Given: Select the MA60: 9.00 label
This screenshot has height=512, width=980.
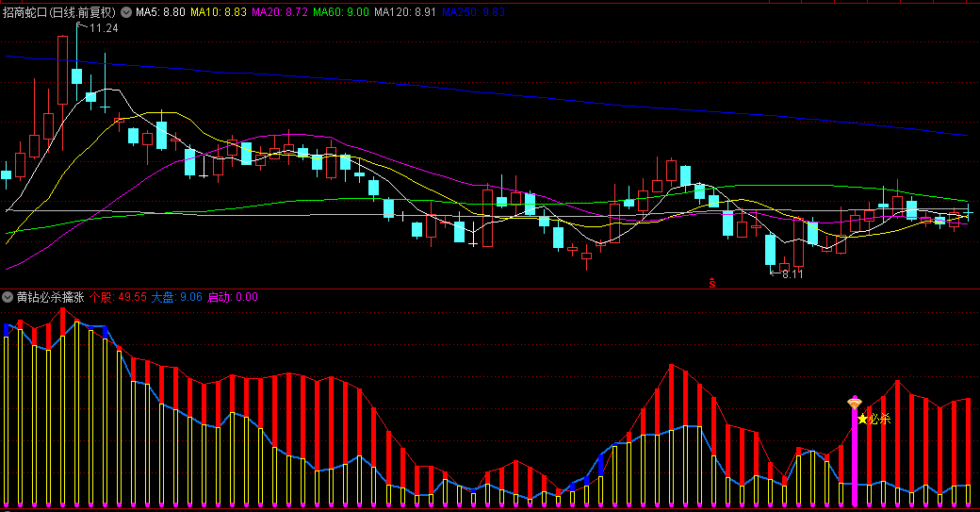Looking at the screenshot, I should pos(340,12).
